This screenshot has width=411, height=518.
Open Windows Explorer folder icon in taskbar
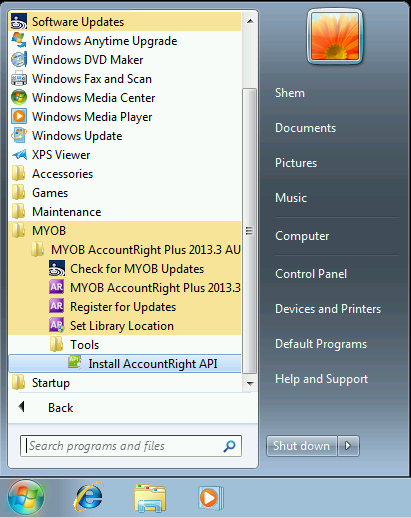tap(150, 498)
